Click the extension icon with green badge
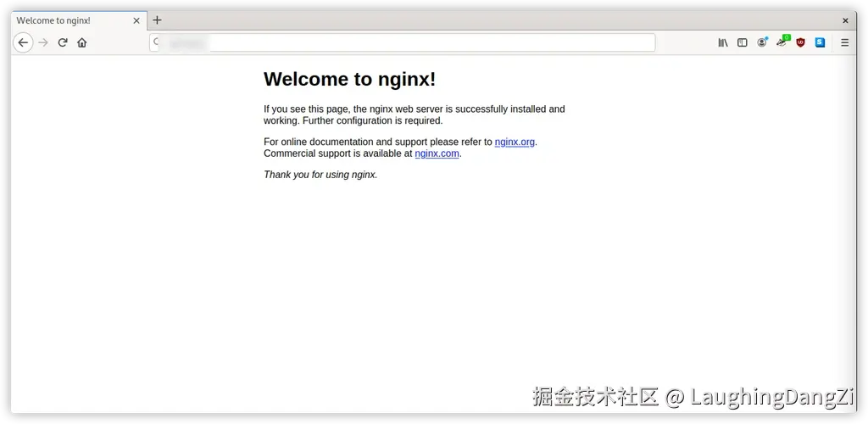 click(782, 41)
